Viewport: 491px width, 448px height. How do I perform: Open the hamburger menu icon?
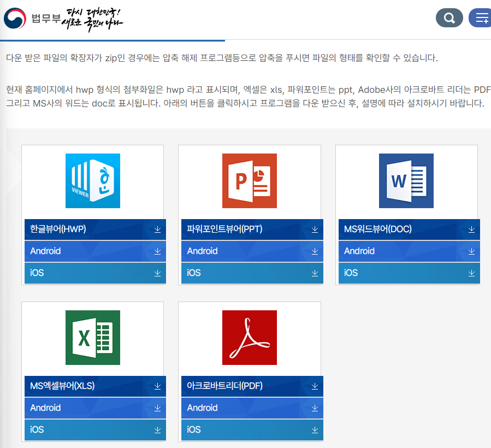(x=480, y=18)
